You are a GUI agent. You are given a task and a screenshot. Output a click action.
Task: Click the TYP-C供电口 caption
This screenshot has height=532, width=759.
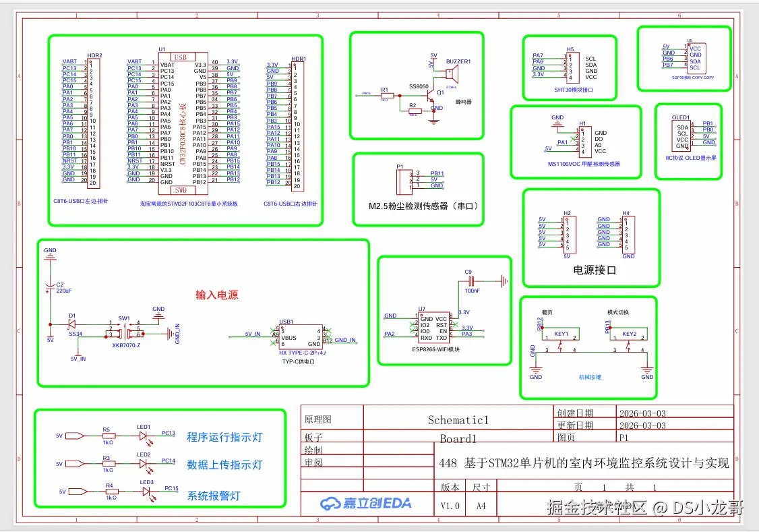click(298, 361)
